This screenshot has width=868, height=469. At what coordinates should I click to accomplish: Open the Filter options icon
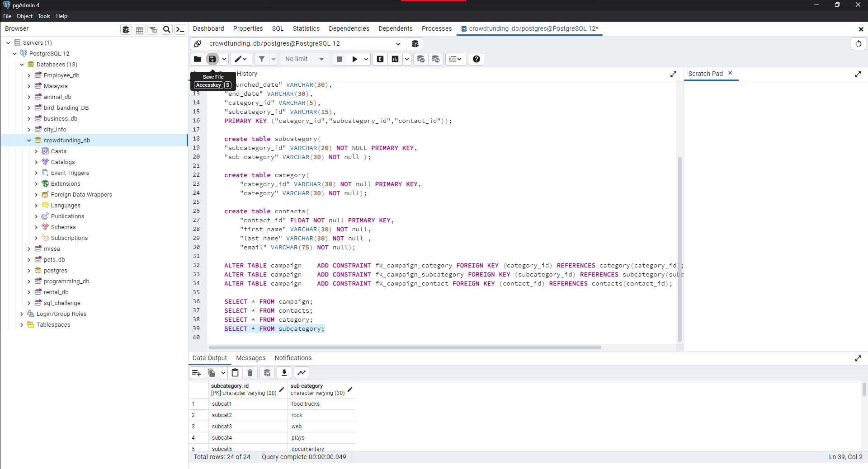[x=262, y=59]
